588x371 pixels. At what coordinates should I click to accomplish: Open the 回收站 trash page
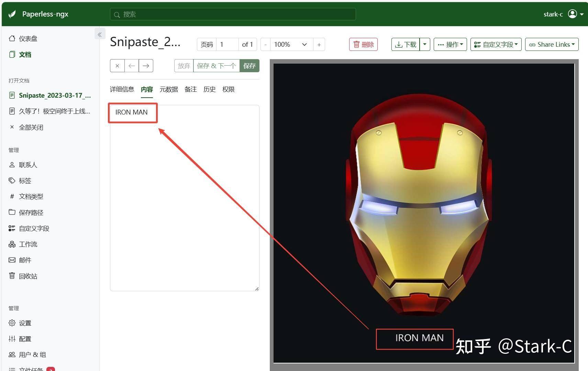pos(23,276)
